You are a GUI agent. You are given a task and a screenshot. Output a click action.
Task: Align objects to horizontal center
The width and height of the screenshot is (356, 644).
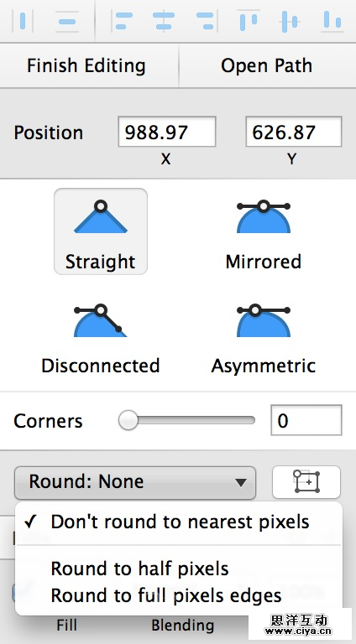point(164,20)
